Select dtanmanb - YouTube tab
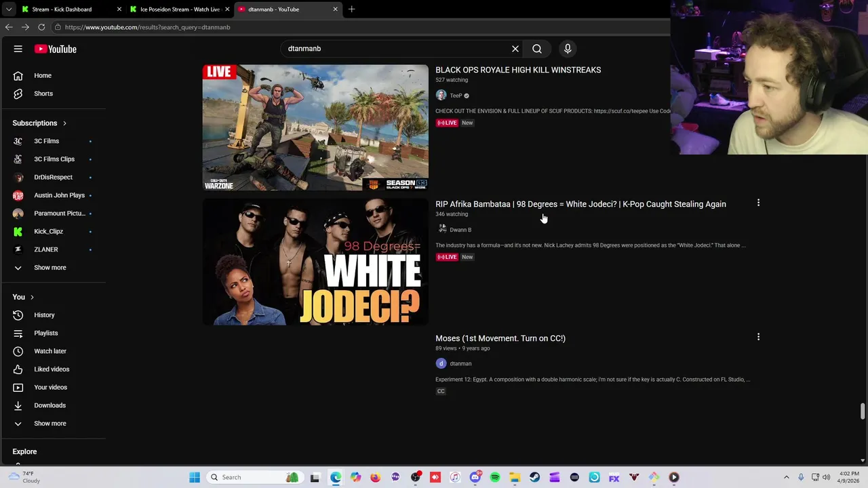Image resolution: width=868 pixels, height=488 pixels. pos(288,9)
